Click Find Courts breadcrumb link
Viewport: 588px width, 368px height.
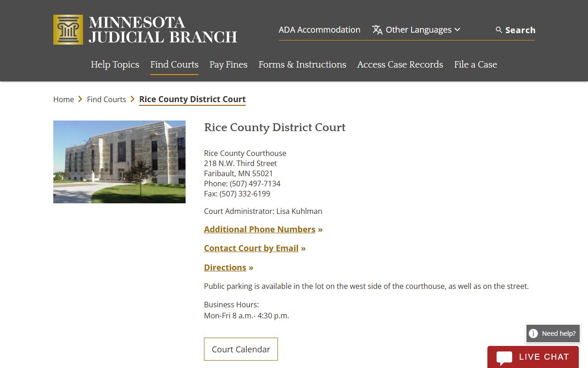click(106, 99)
